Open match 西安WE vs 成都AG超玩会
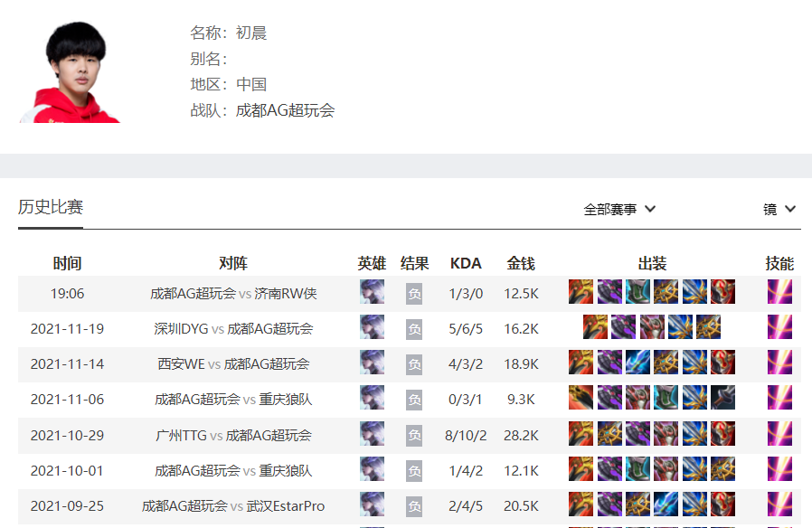This screenshot has width=812, height=528. [233, 364]
